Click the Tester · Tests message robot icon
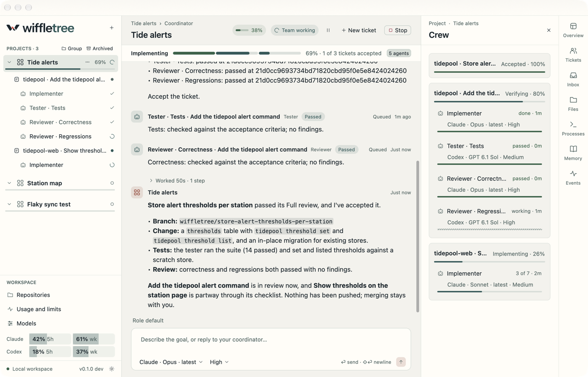 (x=137, y=117)
